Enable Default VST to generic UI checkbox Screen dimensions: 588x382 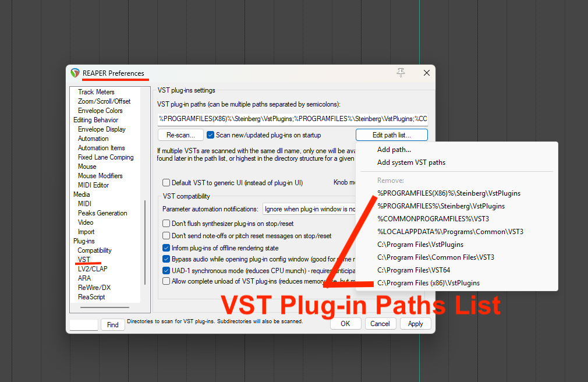coord(167,182)
